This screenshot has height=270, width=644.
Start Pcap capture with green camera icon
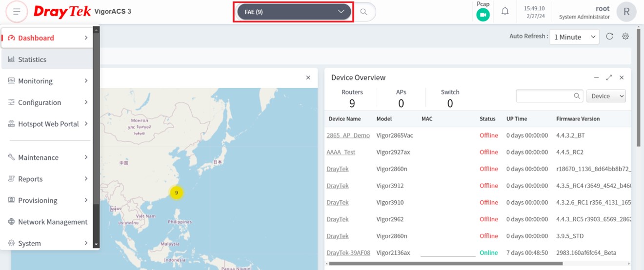pos(483,15)
